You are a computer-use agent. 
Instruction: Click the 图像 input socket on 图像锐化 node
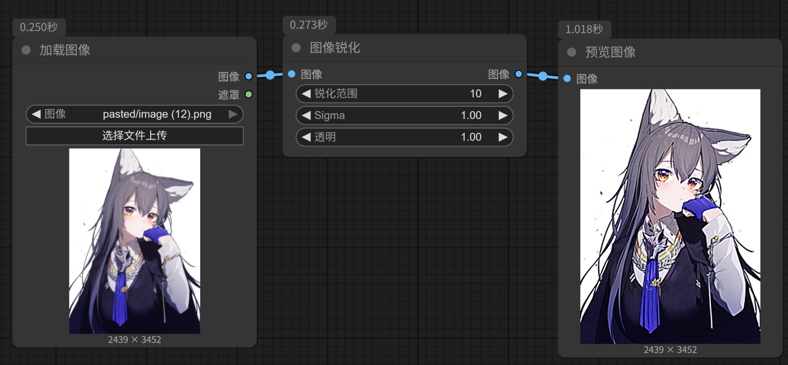point(291,74)
